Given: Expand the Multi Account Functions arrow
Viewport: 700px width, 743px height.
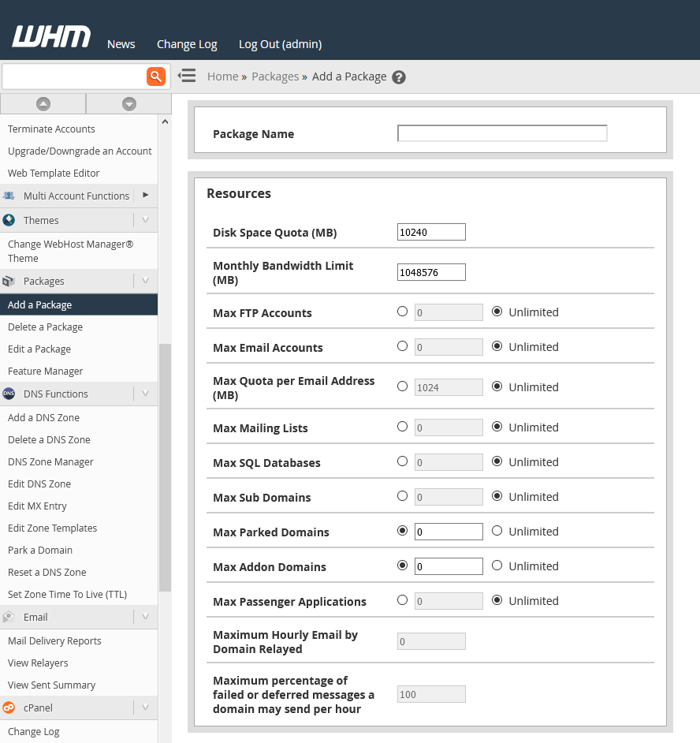Looking at the screenshot, I should (145, 195).
